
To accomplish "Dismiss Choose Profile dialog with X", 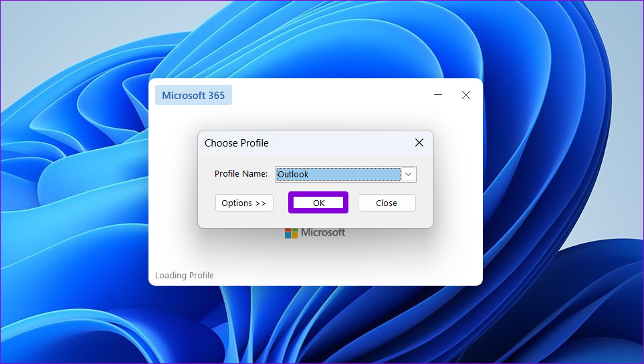I will (x=419, y=143).
